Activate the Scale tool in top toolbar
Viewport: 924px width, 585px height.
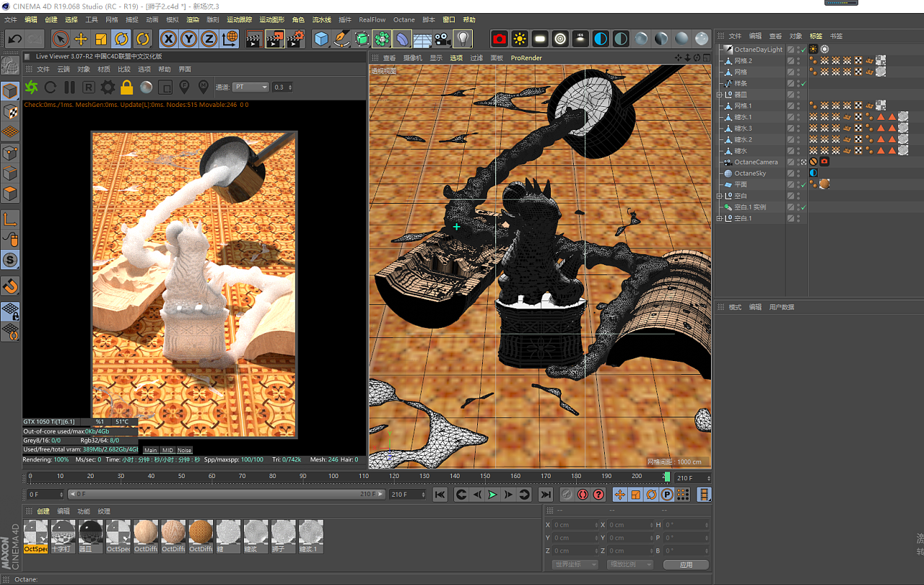point(101,39)
